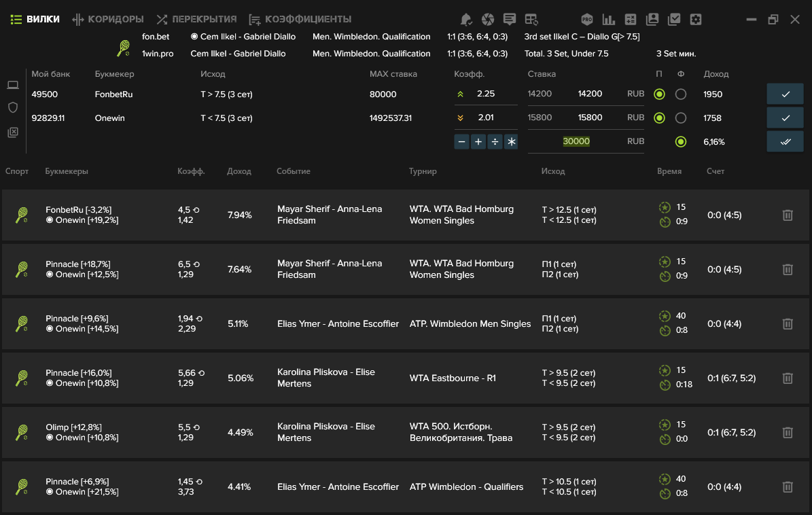Raise FonbetRu coefficient with up chevrons
Image resolution: width=812 pixels, height=515 pixels.
(x=460, y=94)
